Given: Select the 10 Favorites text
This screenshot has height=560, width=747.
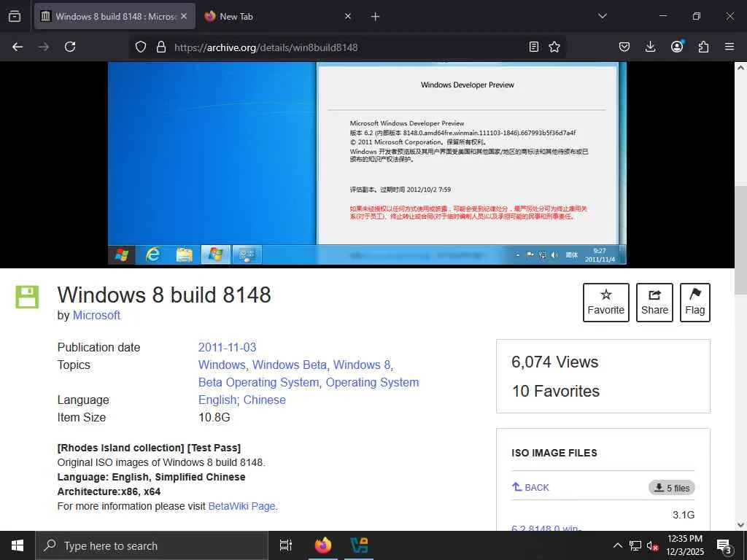Looking at the screenshot, I should [x=556, y=391].
